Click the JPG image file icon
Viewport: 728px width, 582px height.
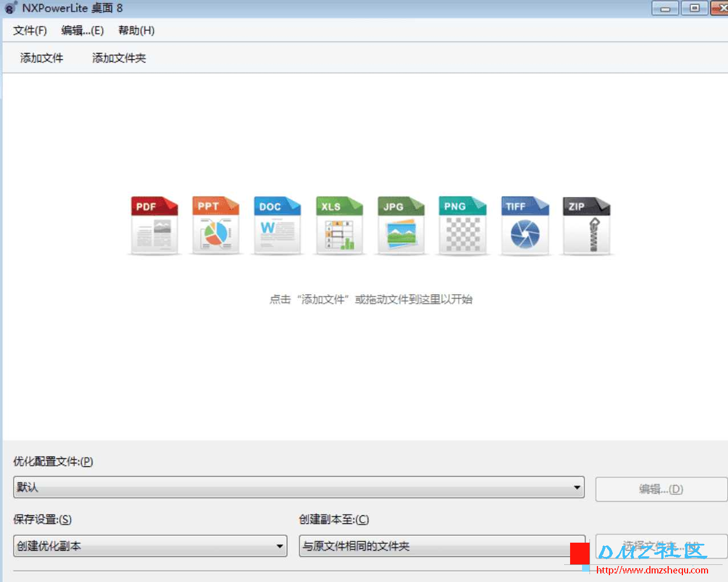[x=401, y=226]
